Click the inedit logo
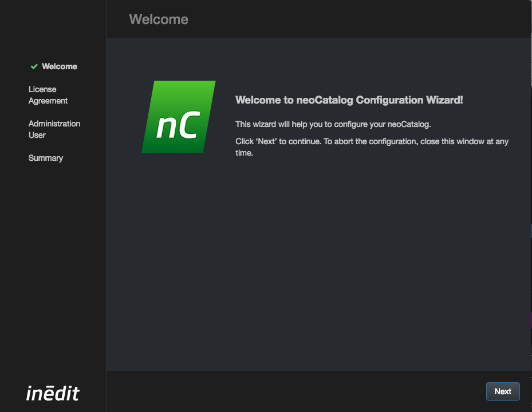The image size is (532, 412). [x=53, y=393]
